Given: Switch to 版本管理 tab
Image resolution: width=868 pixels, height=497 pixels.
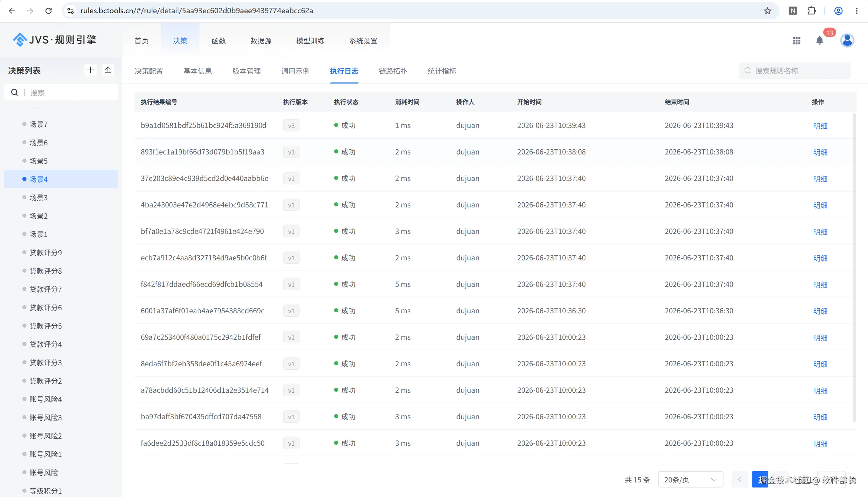Looking at the screenshot, I should 246,71.
